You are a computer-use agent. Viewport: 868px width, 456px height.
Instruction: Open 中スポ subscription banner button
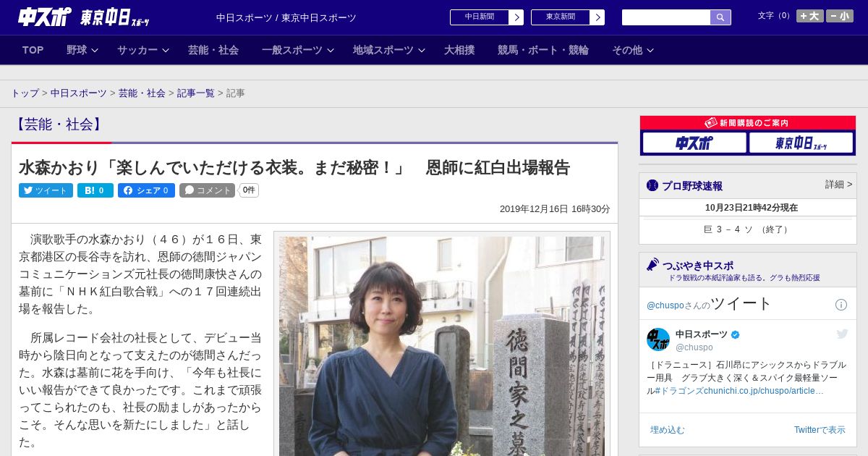pyautogui.click(x=694, y=143)
